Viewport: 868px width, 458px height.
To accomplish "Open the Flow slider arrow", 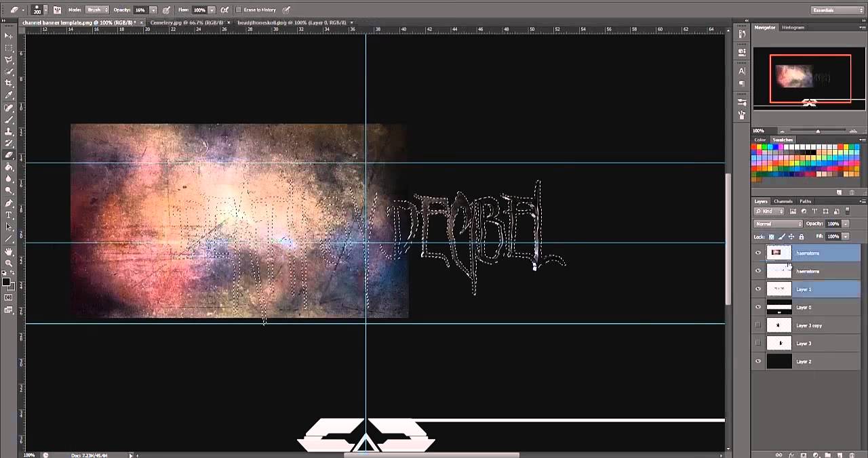I will pyautogui.click(x=212, y=10).
